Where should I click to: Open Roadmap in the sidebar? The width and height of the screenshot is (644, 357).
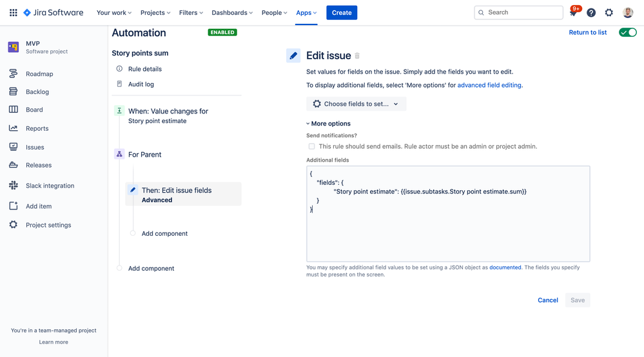(x=39, y=74)
